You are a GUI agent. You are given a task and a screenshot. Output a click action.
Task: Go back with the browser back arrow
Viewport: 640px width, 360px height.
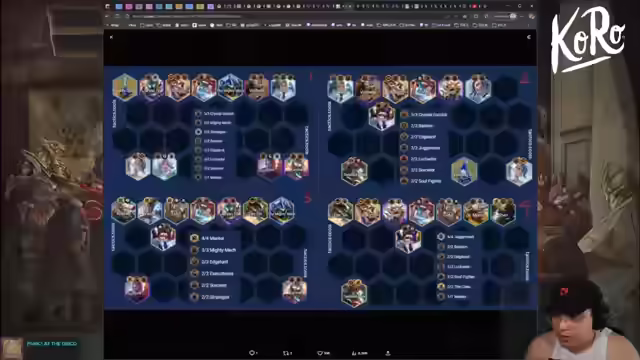(108, 16)
